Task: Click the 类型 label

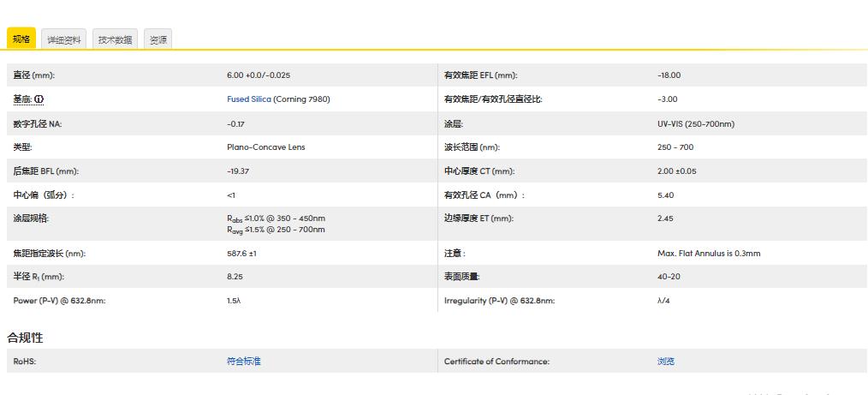Action: pyautogui.click(x=24, y=147)
